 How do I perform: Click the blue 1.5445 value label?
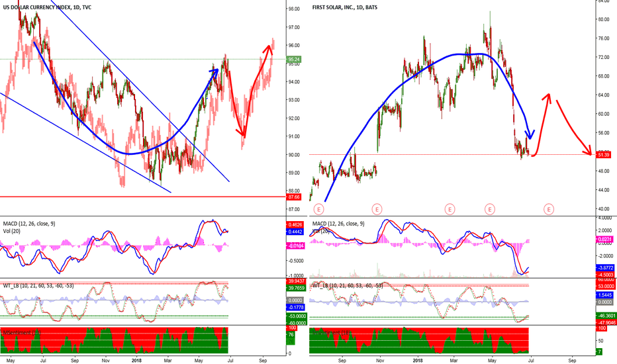pos(605,295)
